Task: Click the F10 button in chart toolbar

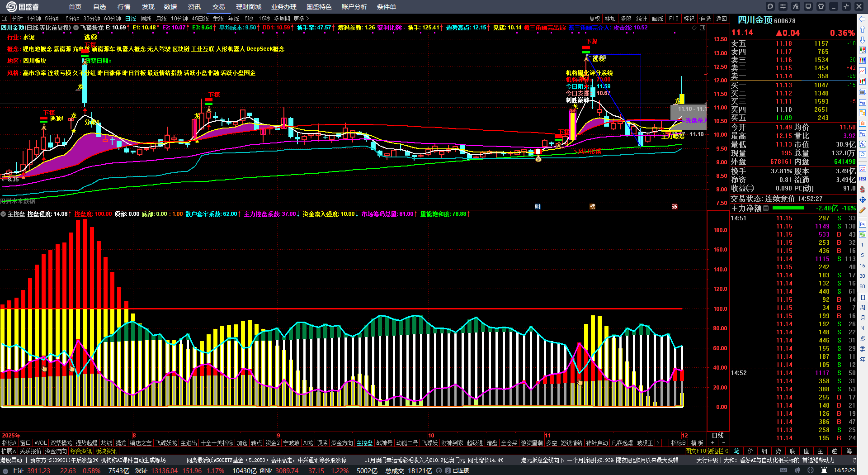Action: click(x=674, y=19)
